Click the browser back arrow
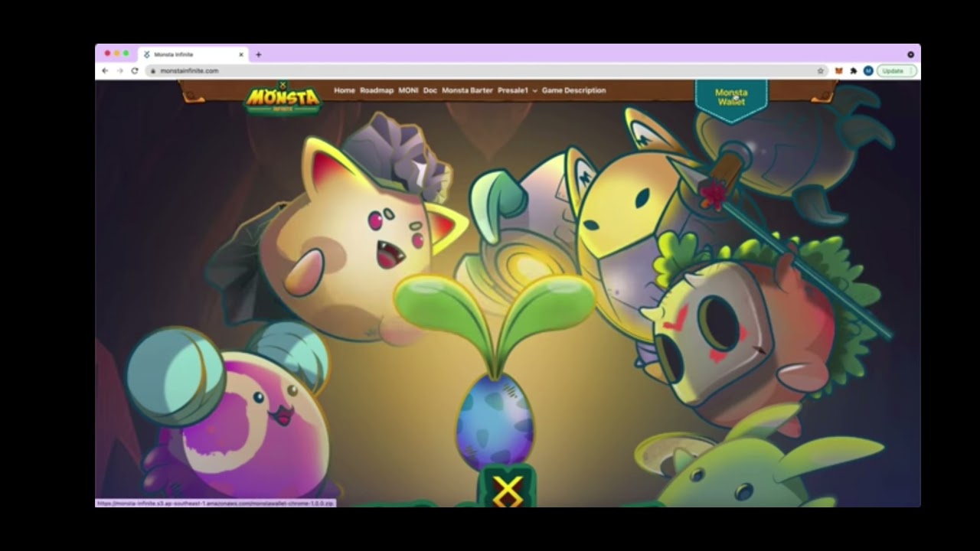Viewport: 980px width, 551px height. click(x=105, y=70)
